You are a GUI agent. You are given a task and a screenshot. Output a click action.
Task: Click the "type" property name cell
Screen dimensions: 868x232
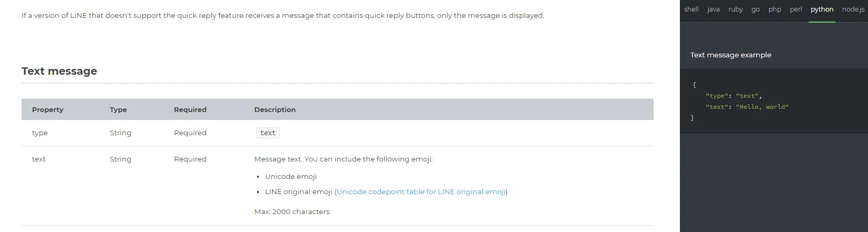click(40, 133)
